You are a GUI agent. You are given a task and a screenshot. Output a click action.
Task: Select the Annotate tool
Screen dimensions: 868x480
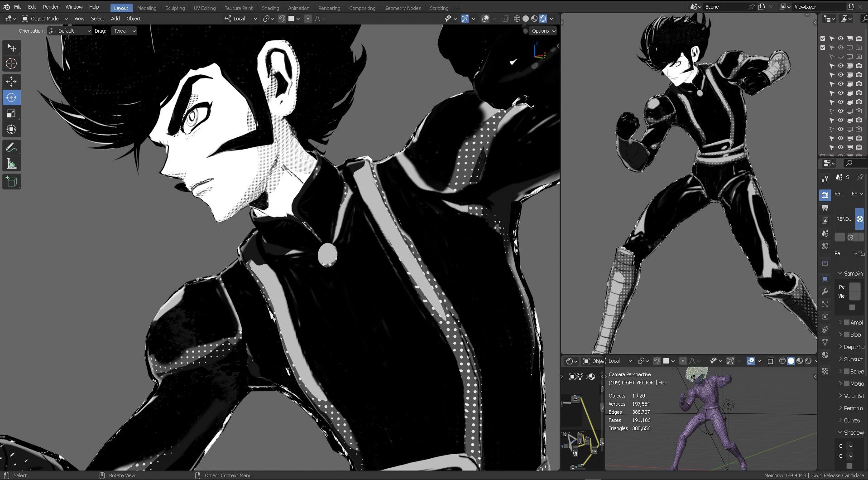click(x=12, y=148)
